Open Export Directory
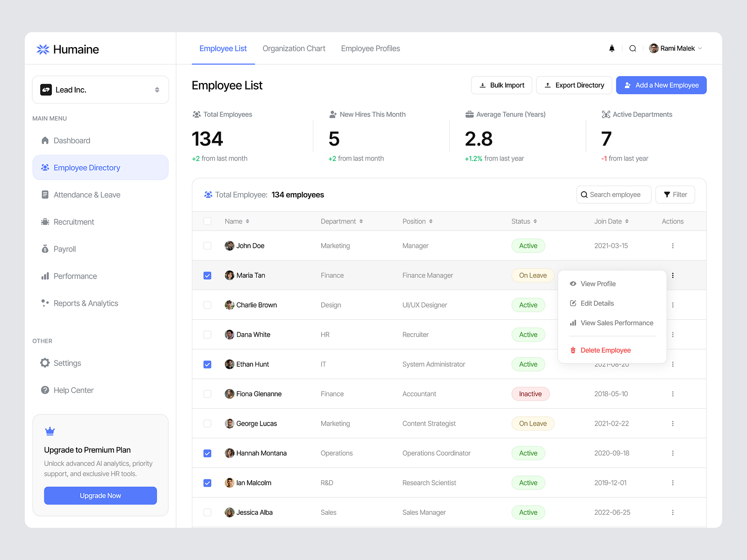This screenshot has height=560, width=747. click(574, 85)
